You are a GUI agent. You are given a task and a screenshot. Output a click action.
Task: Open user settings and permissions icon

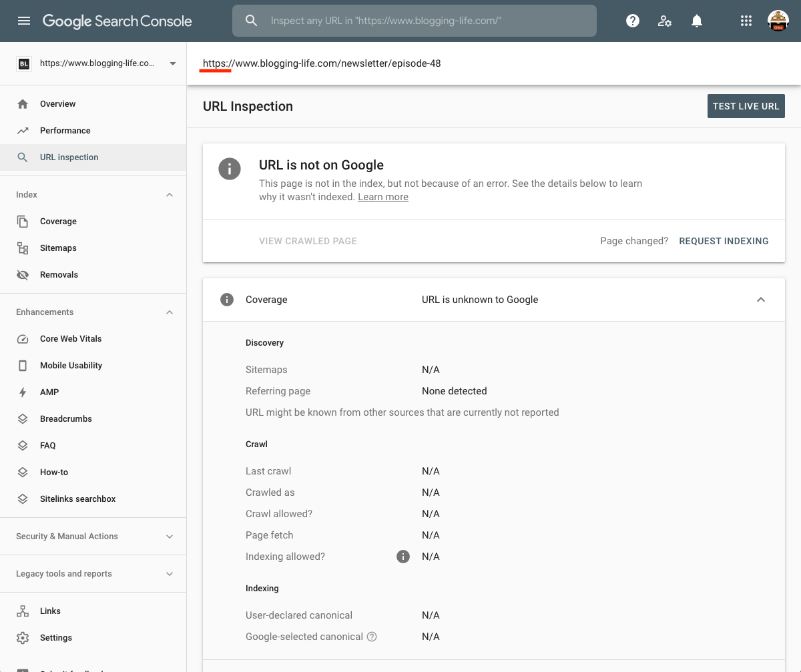click(664, 21)
